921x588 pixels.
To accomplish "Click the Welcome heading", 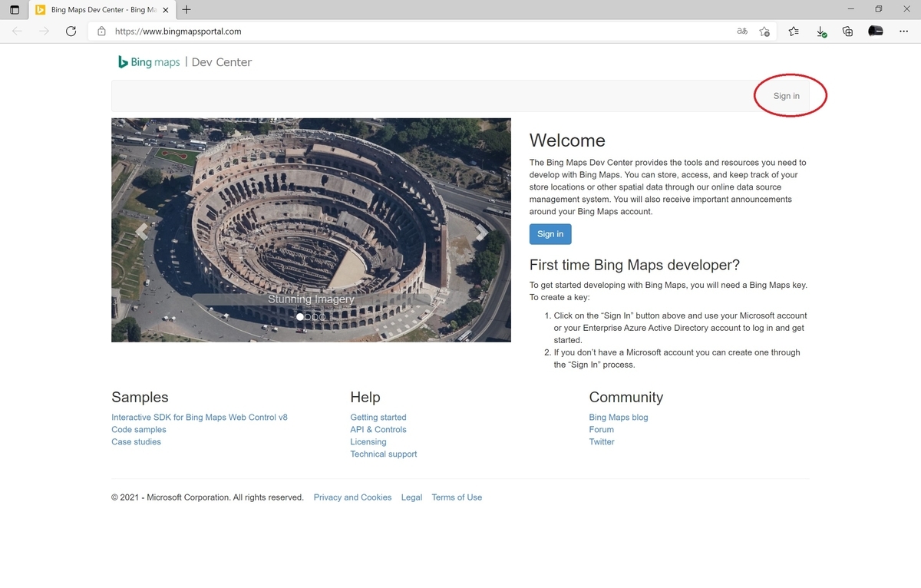I will 567,140.
